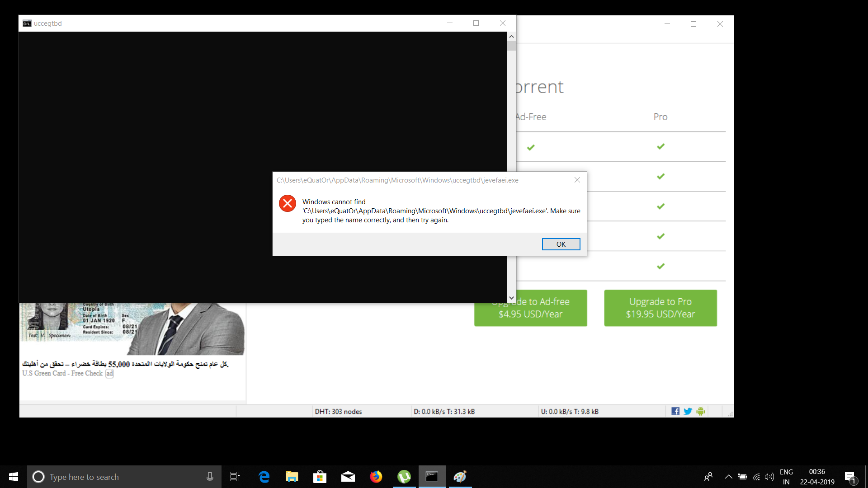Image resolution: width=868 pixels, height=488 pixels.
Task: Click the volume speaker icon
Action: tap(769, 477)
